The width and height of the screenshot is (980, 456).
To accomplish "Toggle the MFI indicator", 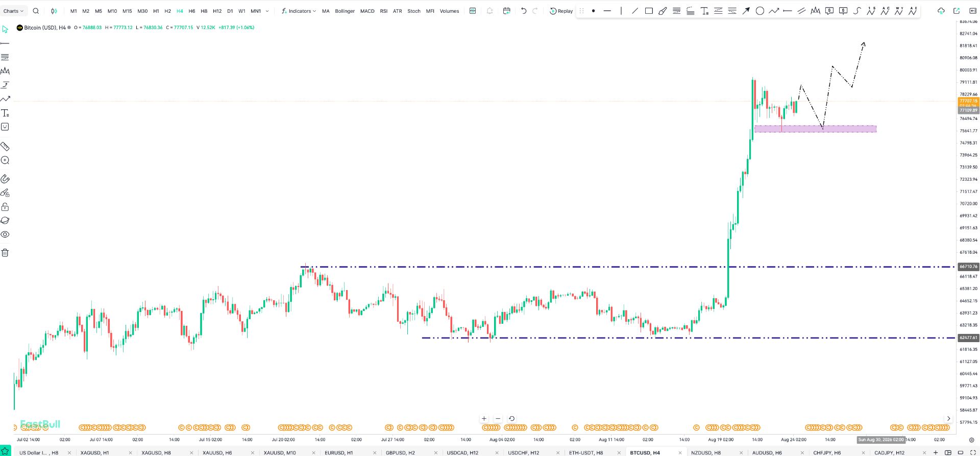I will 430,11.
